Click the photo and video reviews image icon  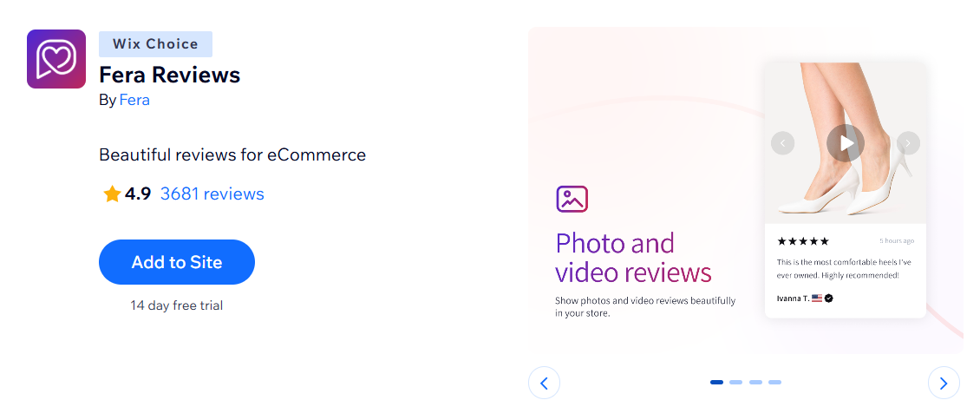(572, 199)
